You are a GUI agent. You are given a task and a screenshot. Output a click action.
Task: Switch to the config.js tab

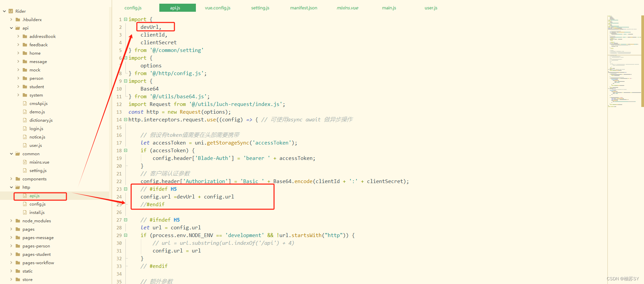pyautogui.click(x=133, y=8)
